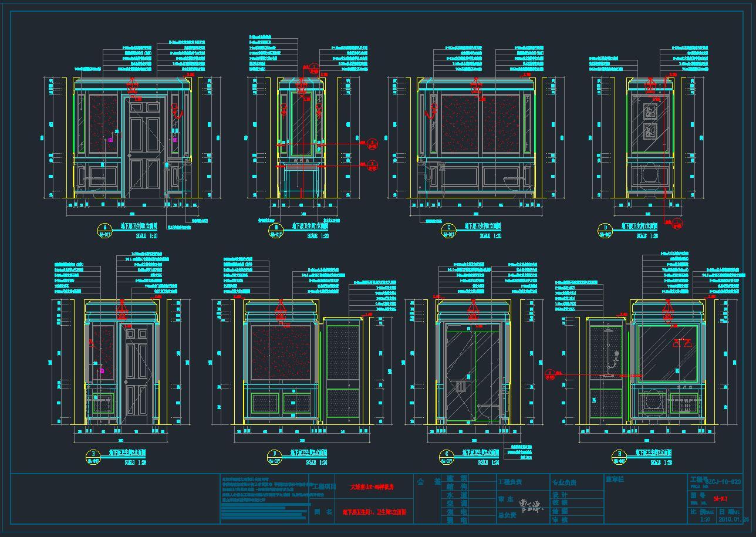Click the "总负责" label in title block

tap(507, 516)
